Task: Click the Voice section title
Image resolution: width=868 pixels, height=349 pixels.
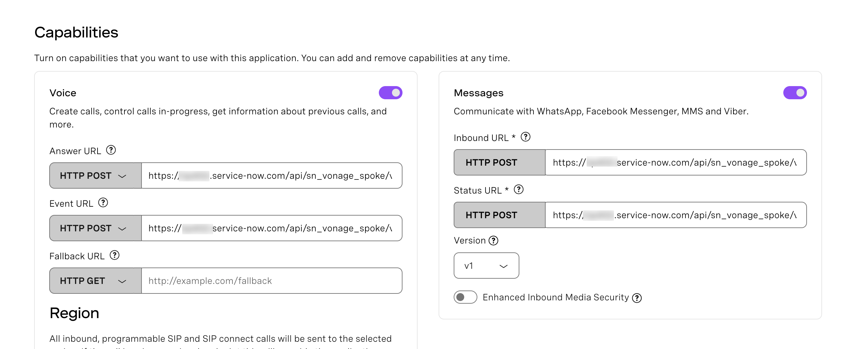Action: click(x=63, y=93)
